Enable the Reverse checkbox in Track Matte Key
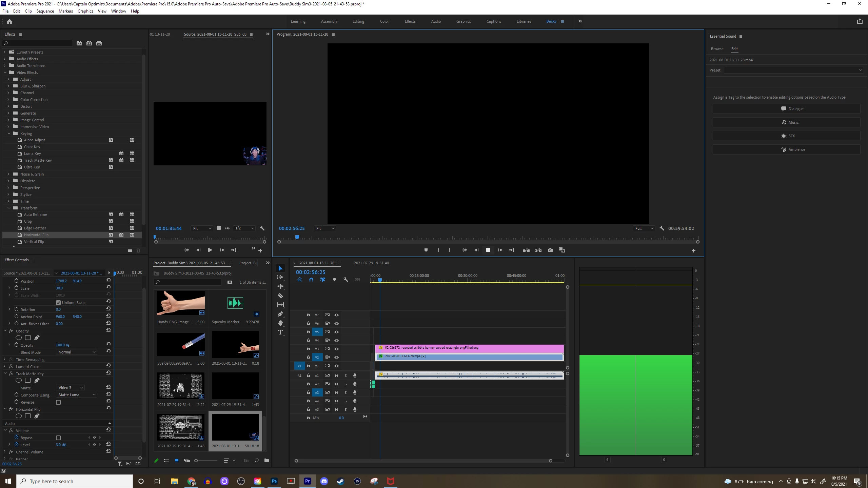The image size is (868, 488). pos(58,402)
